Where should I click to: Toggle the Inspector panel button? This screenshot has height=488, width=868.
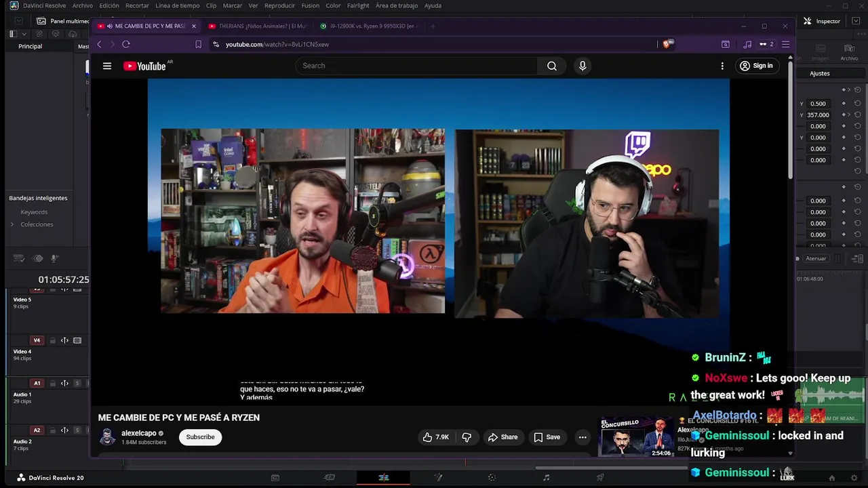(x=822, y=21)
